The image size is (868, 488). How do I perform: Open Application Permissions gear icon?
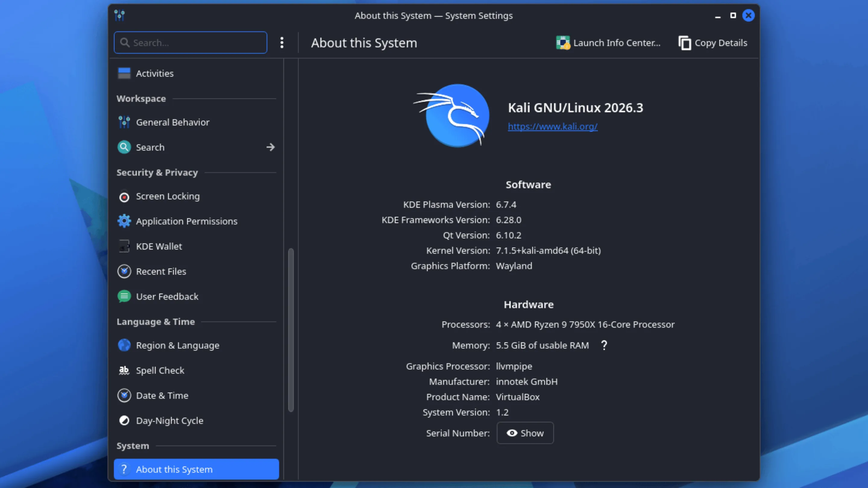coord(124,221)
